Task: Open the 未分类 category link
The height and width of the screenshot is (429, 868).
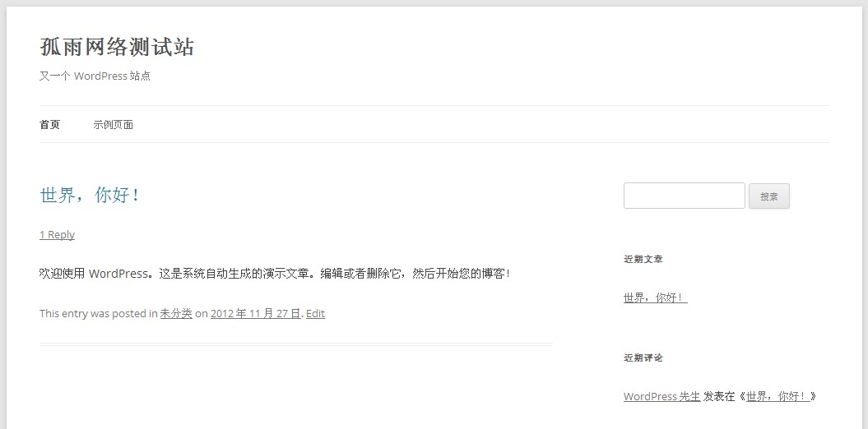Action: tap(176, 313)
